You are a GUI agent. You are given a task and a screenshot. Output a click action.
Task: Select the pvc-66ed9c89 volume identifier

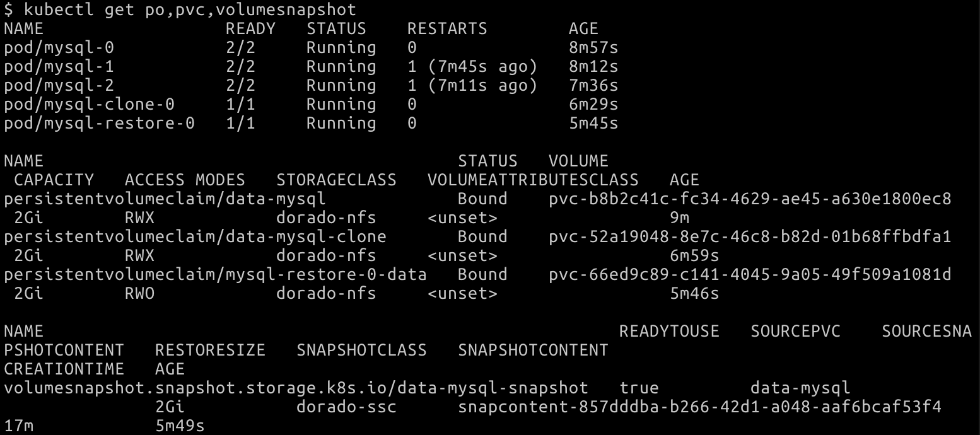pos(750,274)
